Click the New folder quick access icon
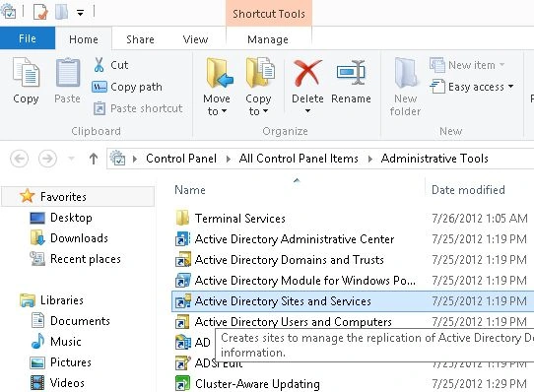 pos(62,12)
